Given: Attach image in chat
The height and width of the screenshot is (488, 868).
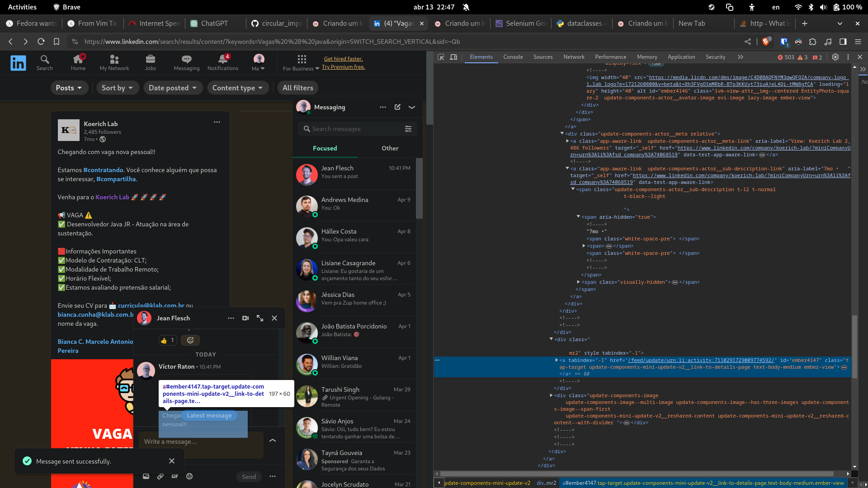Looking at the screenshot, I should click(x=146, y=476).
